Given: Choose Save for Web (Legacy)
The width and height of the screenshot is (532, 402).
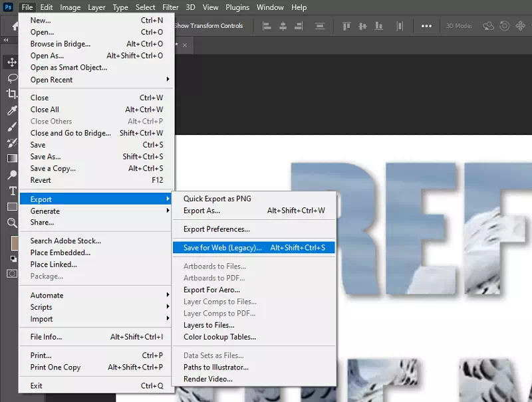Looking at the screenshot, I should pos(254,247).
